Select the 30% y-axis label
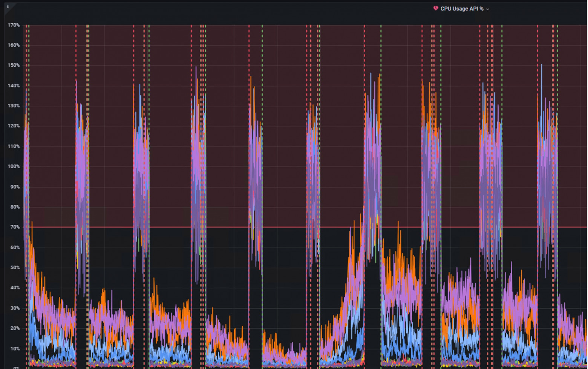588x369 pixels. 15,308
